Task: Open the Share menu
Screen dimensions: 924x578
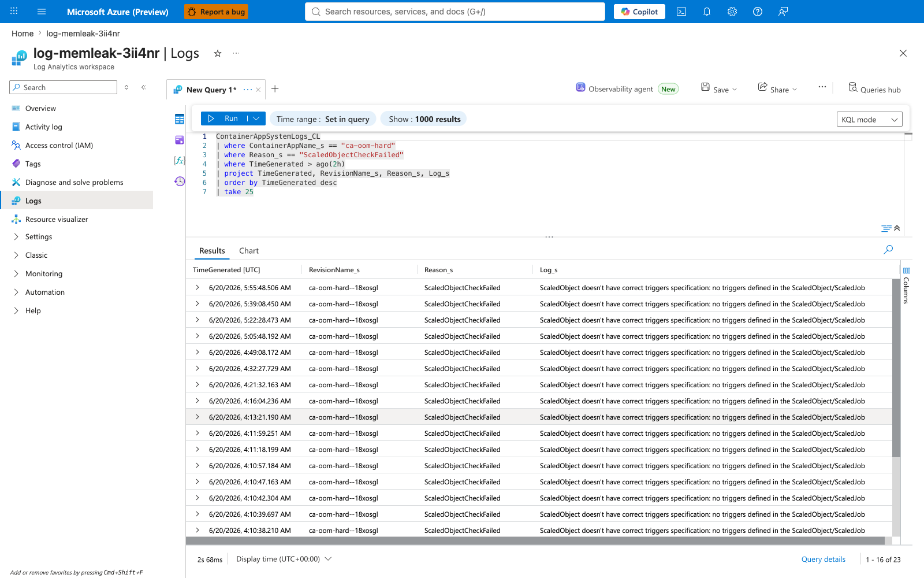Action: [777, 89]
